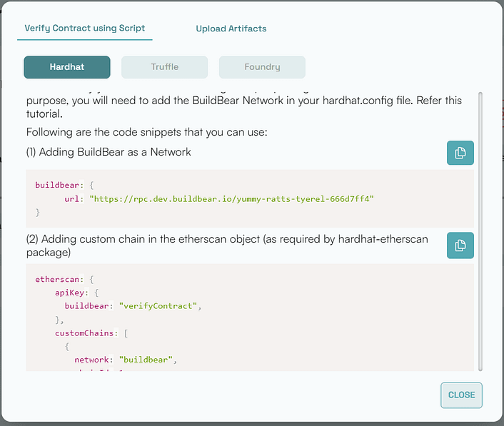The image size is (504, 426).
Task: Click the "apiKey: {" code line
Action: coord(77,293)
